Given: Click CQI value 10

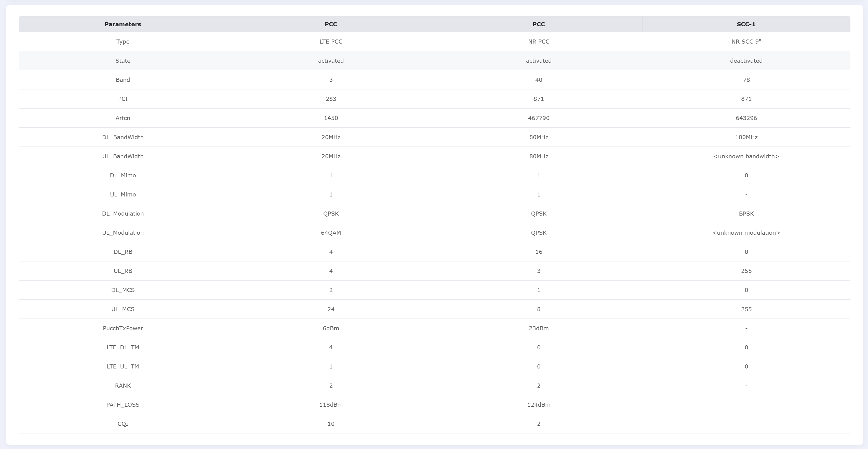Looking at the screenshot, I should point(331,424).
